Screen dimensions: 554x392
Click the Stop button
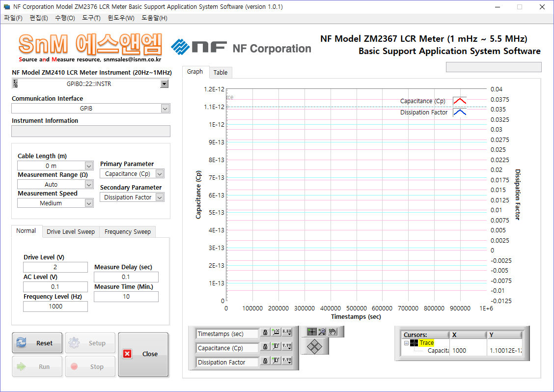(x=90, y=366)
